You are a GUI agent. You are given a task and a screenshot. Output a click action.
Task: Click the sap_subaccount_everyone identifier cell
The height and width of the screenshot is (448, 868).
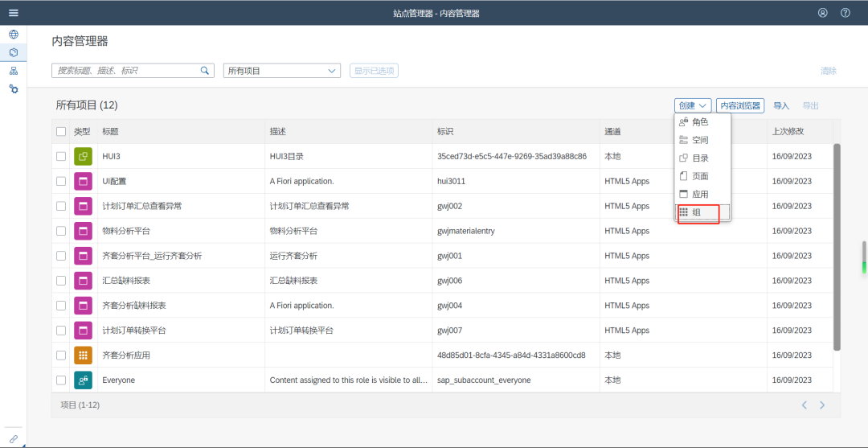tap(484, 380)
